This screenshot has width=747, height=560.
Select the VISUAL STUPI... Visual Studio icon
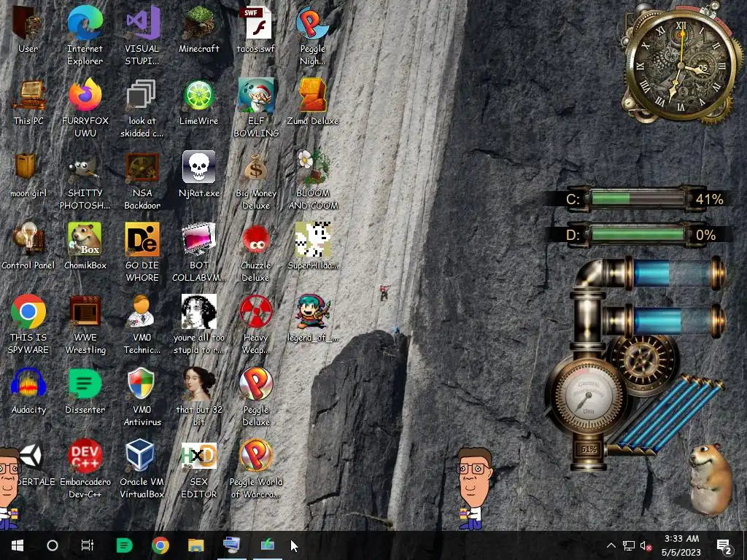[x=142, y=36]
